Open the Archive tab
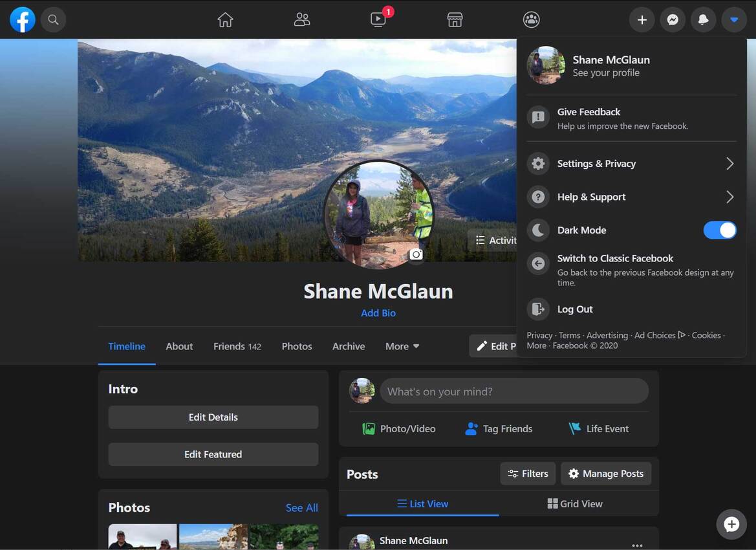 [349, 346]
